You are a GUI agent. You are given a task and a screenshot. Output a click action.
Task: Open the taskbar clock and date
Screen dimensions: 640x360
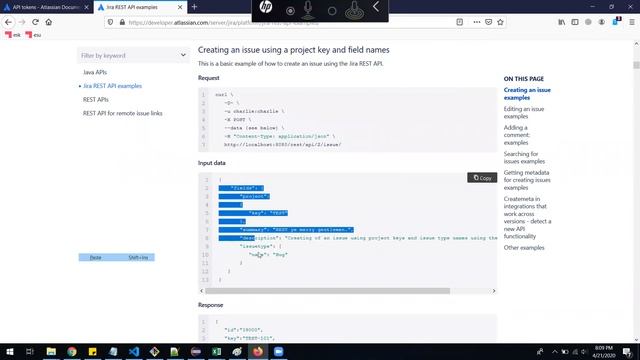click(x=604, y=352)
